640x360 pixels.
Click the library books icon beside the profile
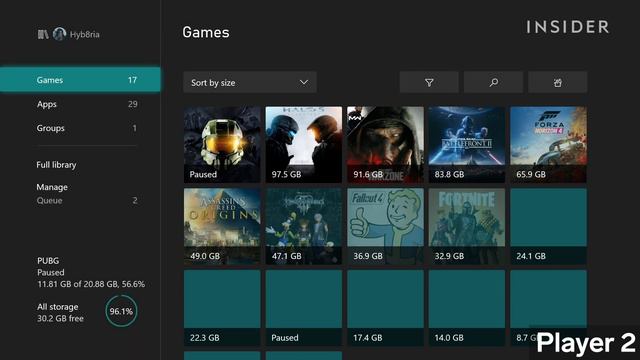pos(43,34)
